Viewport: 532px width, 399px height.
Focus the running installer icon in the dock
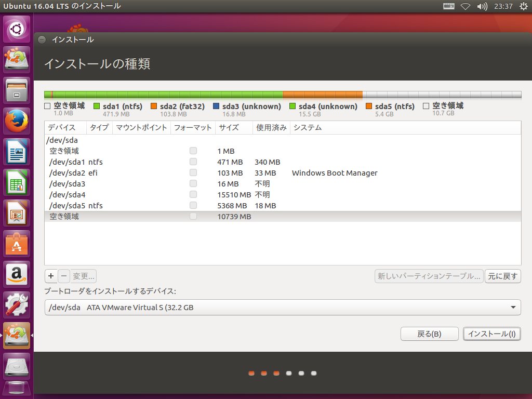[x=17, y=336]
